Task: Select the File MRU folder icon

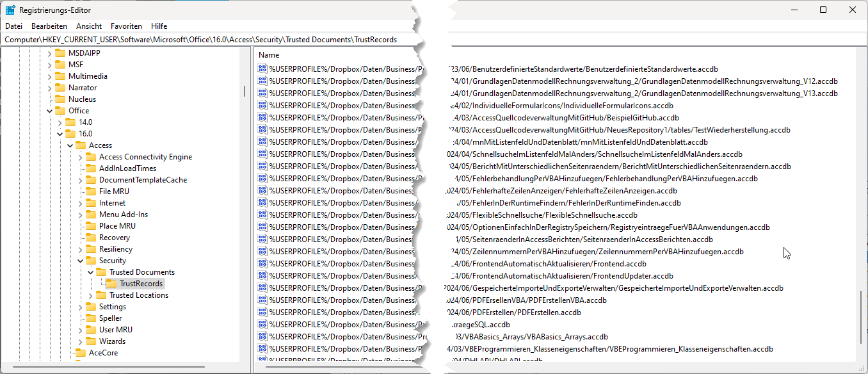Action: (92, 191)
